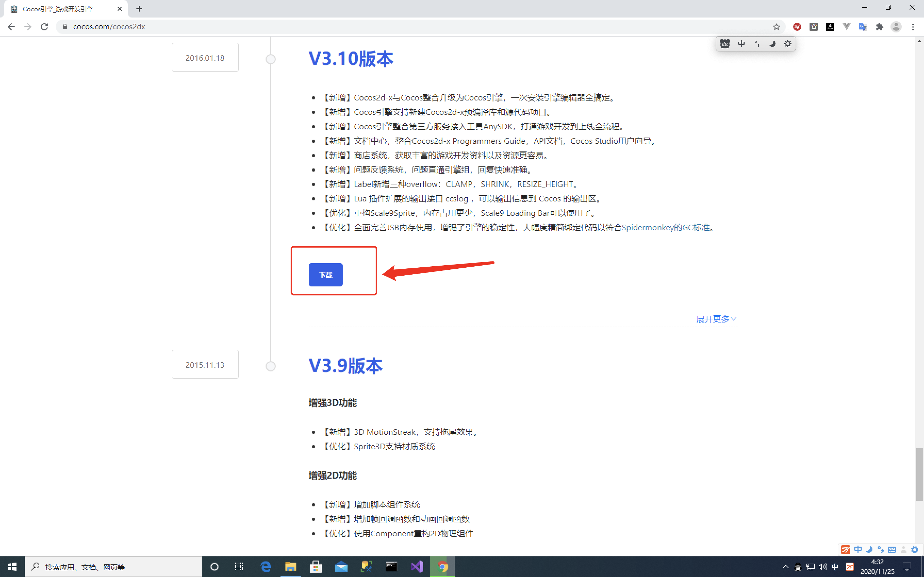Expand 展开更多 for V3.10 notes
This screenshot has width=924, height=577.
(x=716, y=319)
